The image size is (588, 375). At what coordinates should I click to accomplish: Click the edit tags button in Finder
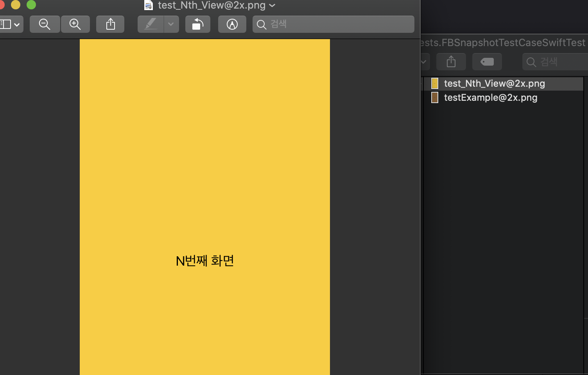487,62
